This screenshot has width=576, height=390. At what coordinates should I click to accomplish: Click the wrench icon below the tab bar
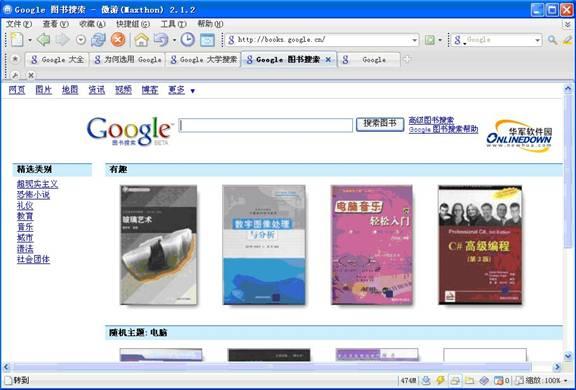15,75
